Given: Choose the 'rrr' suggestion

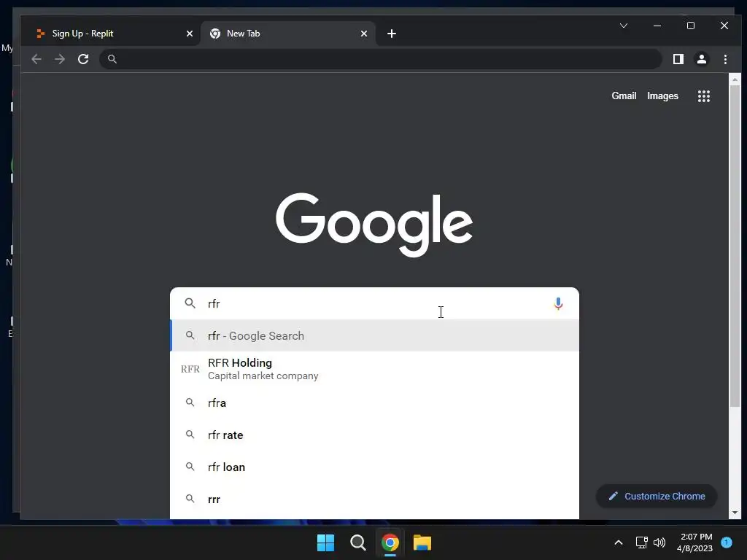Looking at the screenshot, I should click(x=374, y=499).
